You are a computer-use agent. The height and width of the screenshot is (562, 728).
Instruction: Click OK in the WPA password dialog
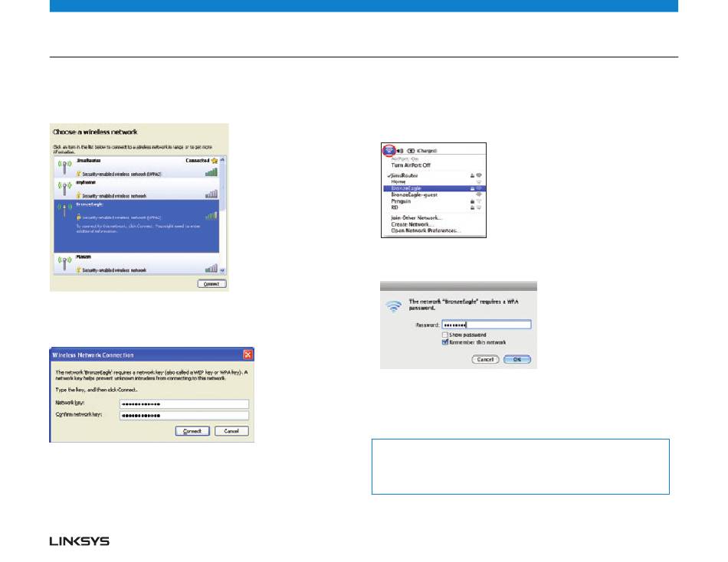517,358
